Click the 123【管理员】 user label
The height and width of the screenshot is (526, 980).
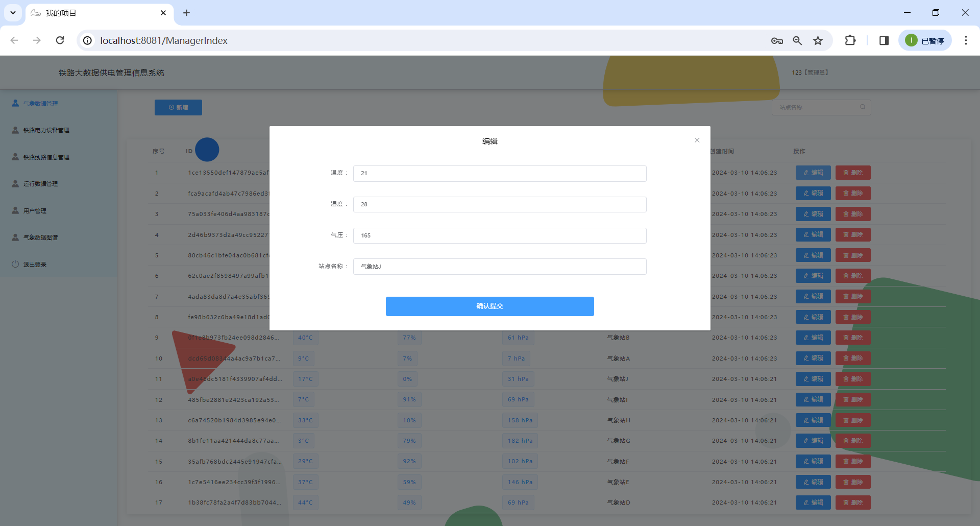point(810,73)
